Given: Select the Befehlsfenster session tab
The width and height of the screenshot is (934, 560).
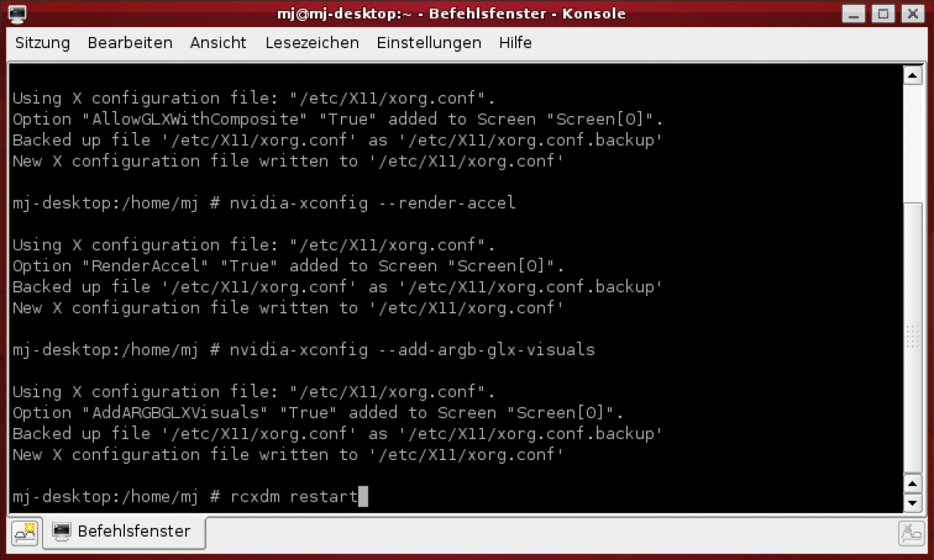Looking at the screenshot, I should [x=124, y=532].
